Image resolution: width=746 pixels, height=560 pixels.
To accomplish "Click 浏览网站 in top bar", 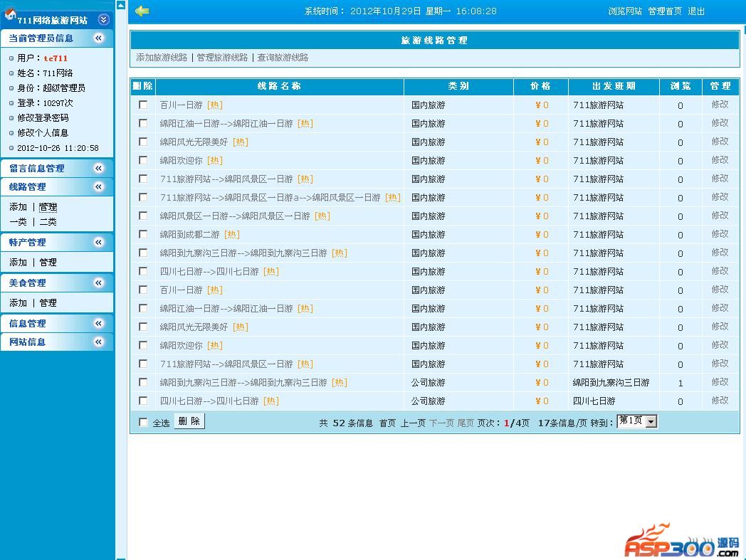I will (625, 11).
